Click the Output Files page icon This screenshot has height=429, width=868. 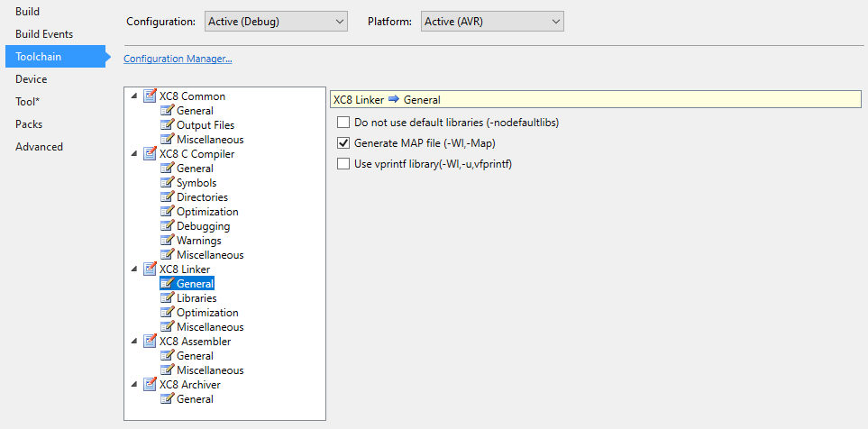point(168,125)
